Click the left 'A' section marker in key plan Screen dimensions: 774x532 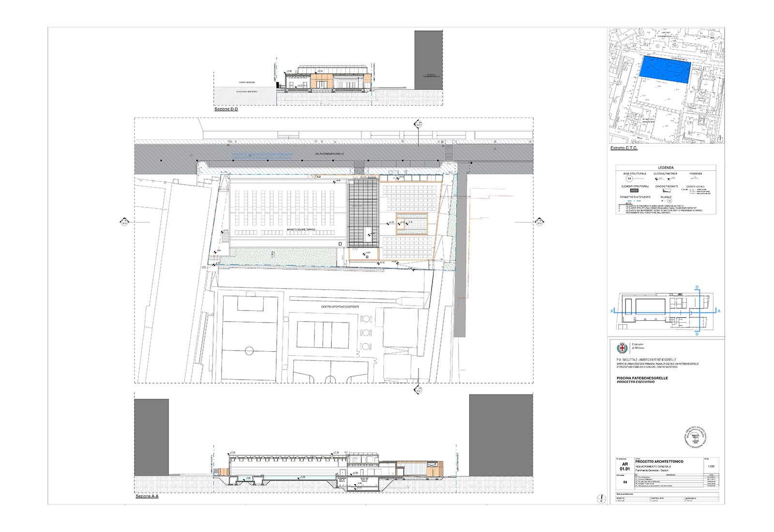pos(612,311)
